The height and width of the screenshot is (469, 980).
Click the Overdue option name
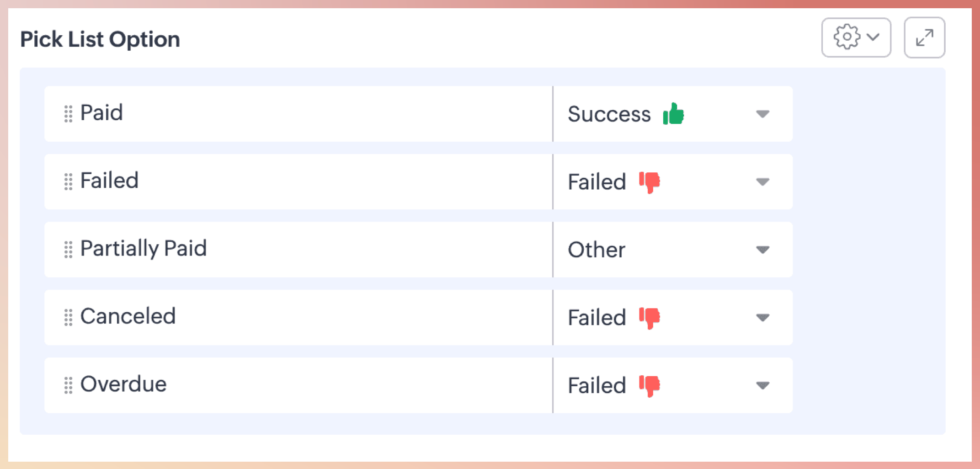[123, 384]
